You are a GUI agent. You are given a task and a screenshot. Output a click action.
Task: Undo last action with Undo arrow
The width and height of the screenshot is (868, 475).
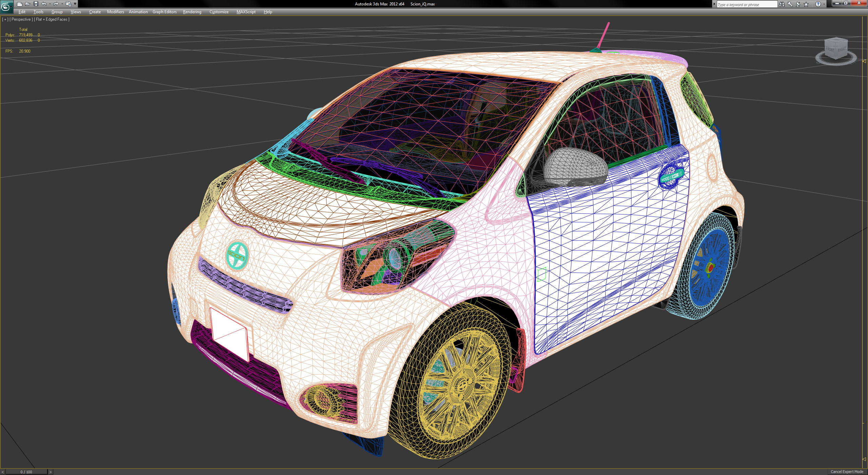point(44,4)
